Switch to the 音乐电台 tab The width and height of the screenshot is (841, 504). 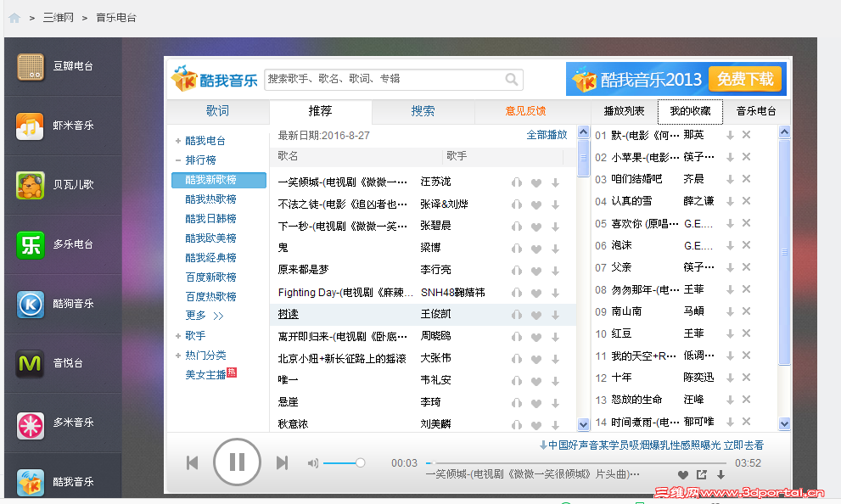coord(756,111)
